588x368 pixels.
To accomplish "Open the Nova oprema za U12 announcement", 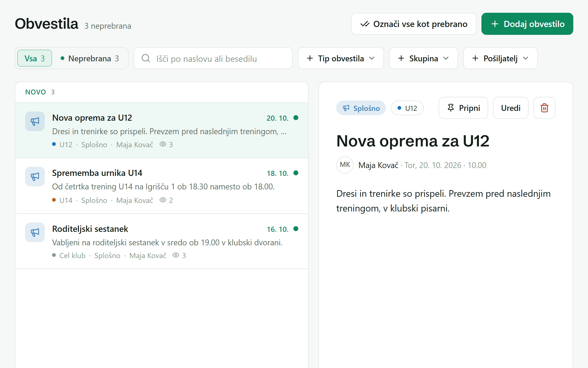I will (x=162, y=130).
